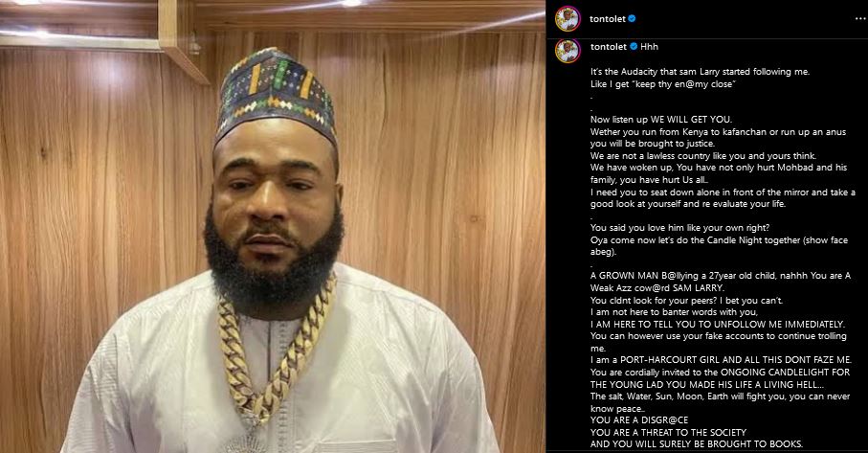
Task: Click the line mentioning 'Kenya to kafanchan'
Action: 718,132
